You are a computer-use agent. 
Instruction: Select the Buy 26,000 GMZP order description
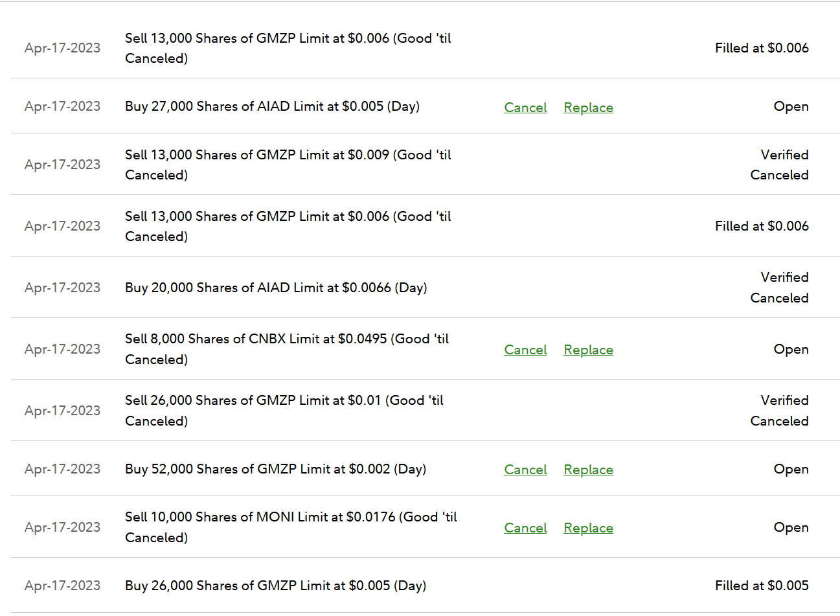(275, 586)
